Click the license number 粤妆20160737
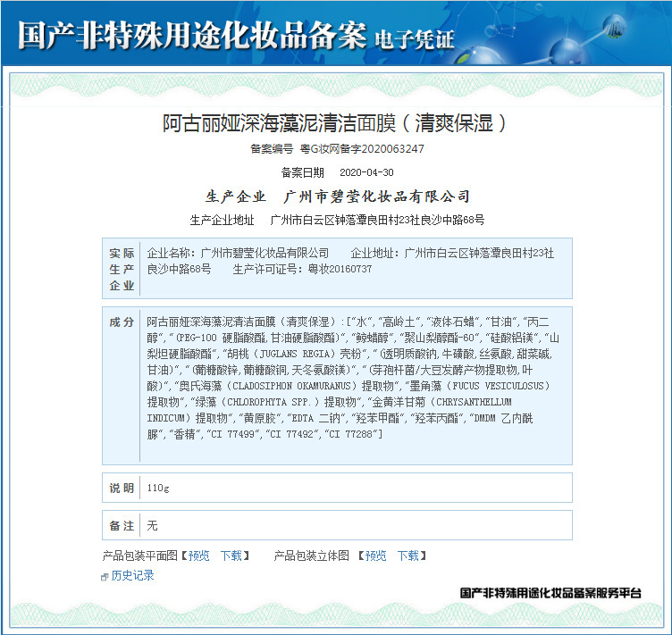Viewport: 672px width, 635px height. point(340,269)
